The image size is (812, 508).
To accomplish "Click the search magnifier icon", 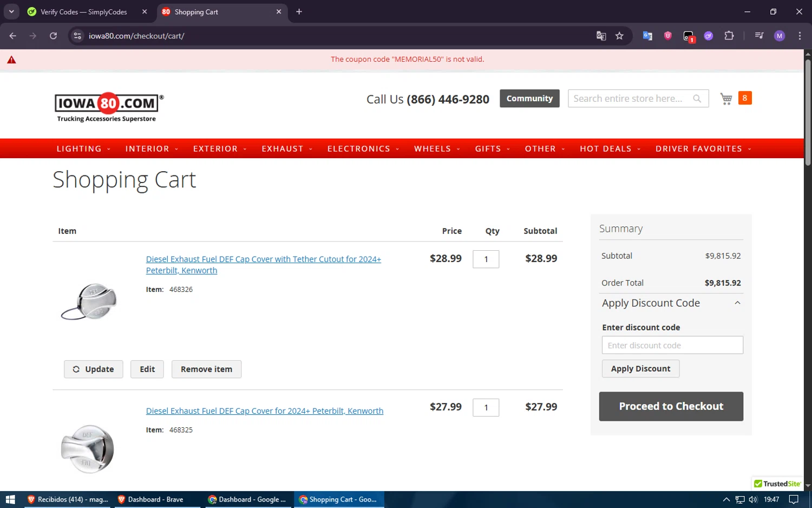I will point(697,99).
